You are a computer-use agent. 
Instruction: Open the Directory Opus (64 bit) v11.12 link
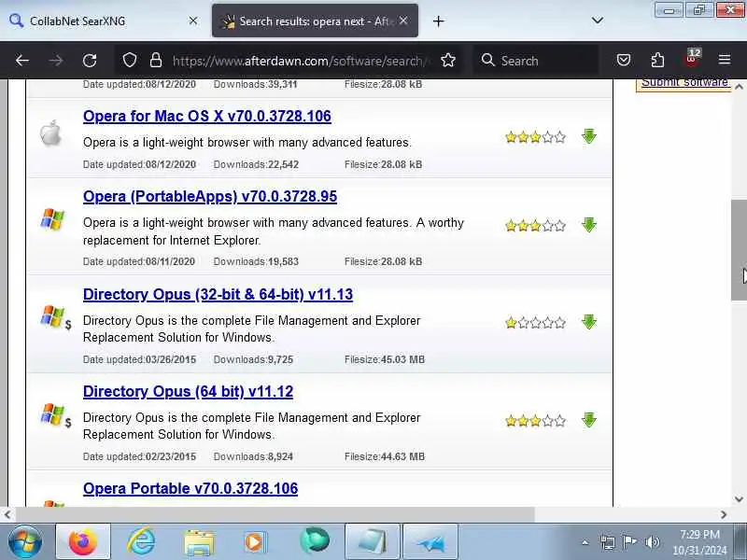pyautogui.click(x=188, y=391)
